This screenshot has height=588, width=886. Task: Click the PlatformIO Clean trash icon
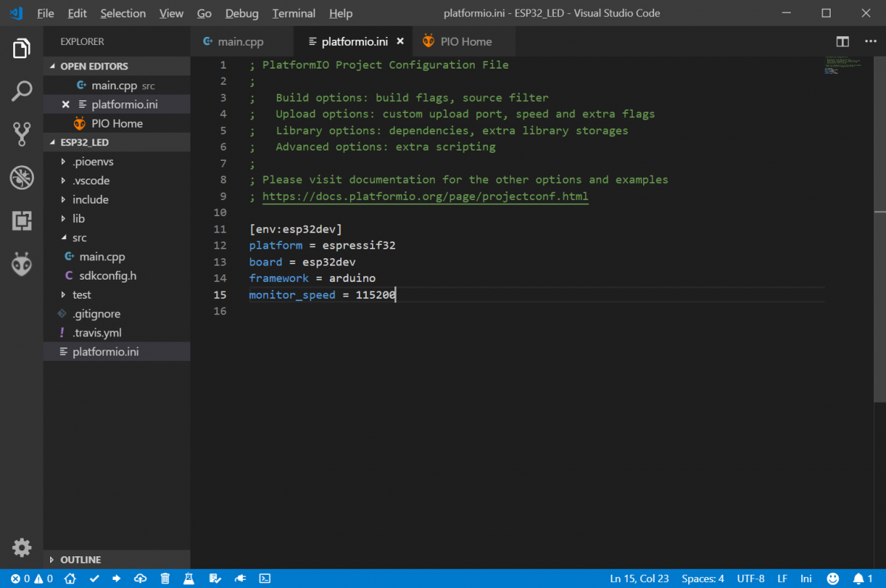pyautogui.click(x=165, y=578)
